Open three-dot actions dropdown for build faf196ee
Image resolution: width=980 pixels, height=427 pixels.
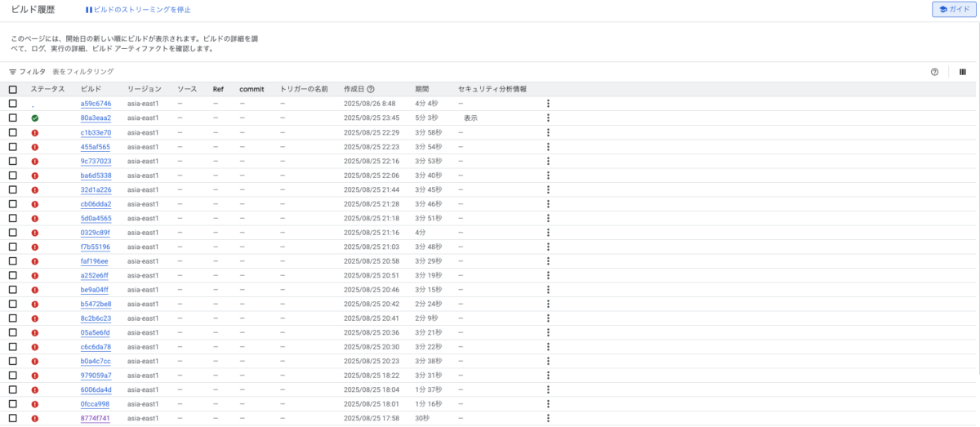click(x=548, y=261)
